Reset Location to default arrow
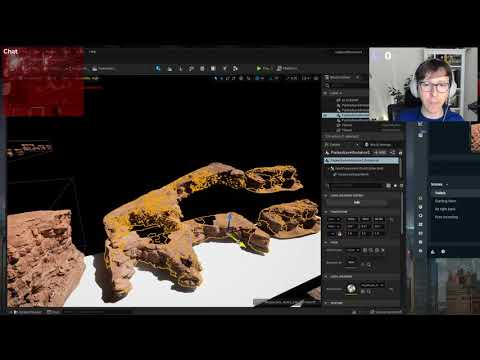The width and height of the screenshot is (480, 360). [x=392, y=219]
